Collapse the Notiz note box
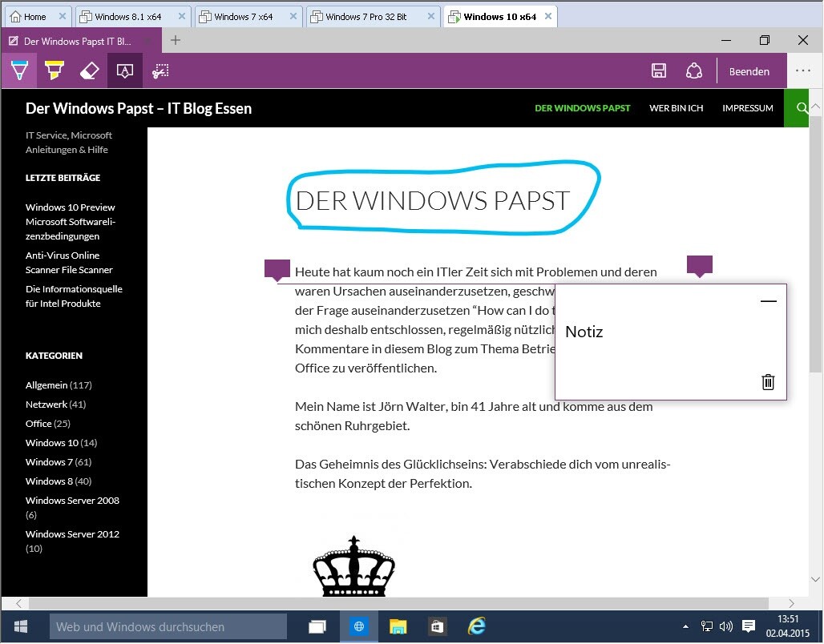 click(768, 301)
